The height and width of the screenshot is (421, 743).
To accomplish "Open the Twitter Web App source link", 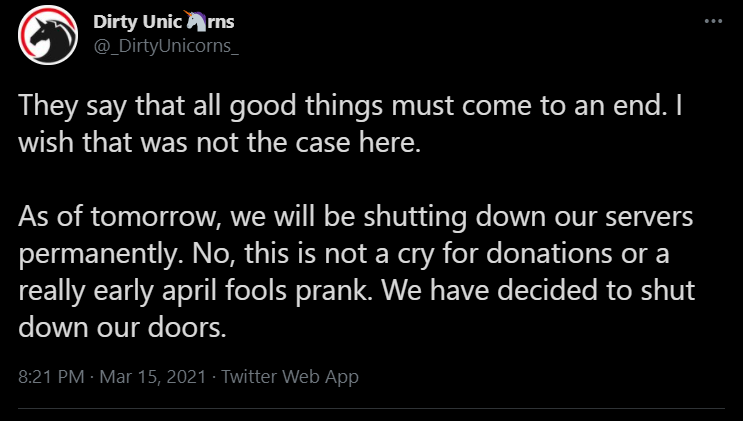I will coord(289,377).
